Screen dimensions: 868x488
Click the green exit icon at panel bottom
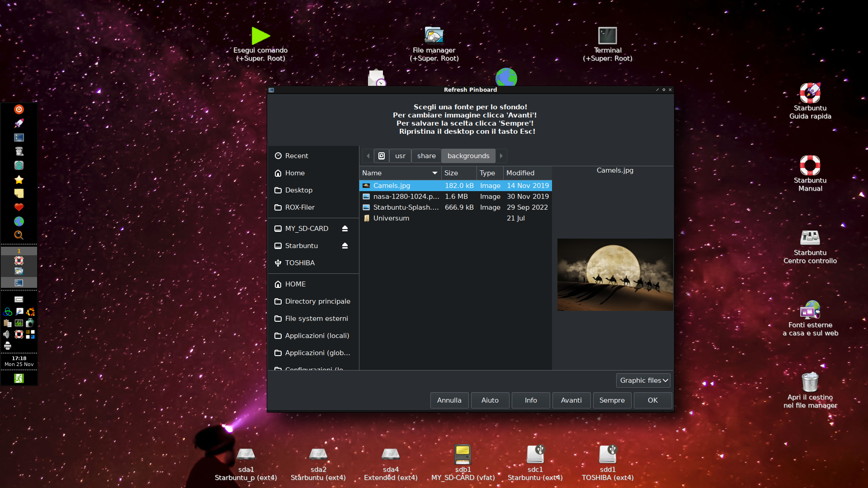coord(19,378)
